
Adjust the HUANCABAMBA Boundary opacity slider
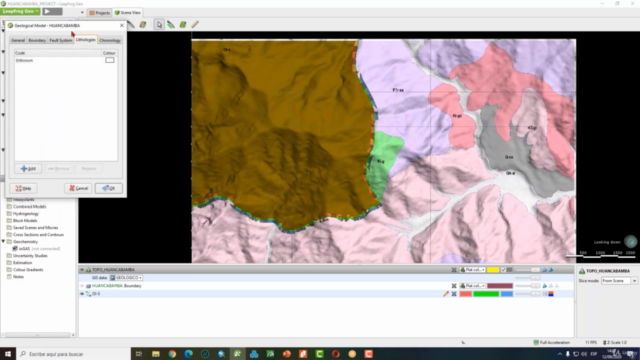527,286
